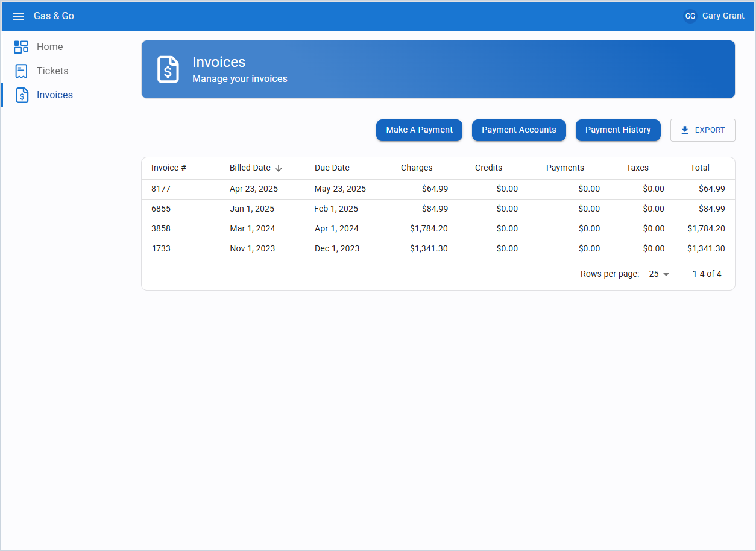Select the Home dashboard icon in sidebar
Image resolution: width=756 pixels, height=551 pixels.
click(22, 46)
